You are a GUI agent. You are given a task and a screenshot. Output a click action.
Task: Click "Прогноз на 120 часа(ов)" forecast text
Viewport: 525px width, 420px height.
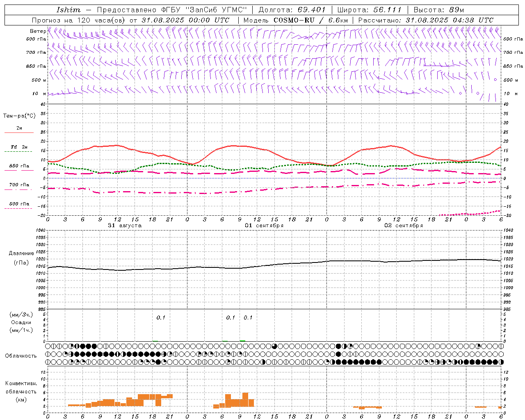(x=79, y=20)
